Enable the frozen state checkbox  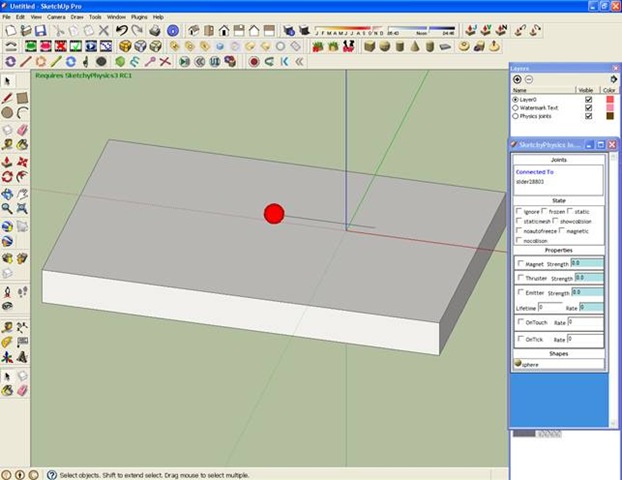tap(544, 212)
